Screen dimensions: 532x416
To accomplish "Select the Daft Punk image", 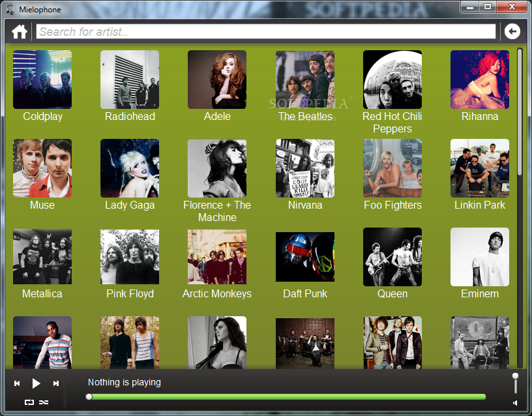I will 305,257.
